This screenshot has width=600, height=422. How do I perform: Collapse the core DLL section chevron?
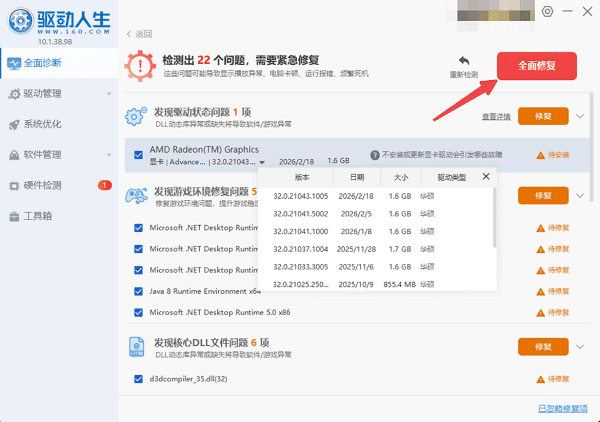click(x=580, y=347)
